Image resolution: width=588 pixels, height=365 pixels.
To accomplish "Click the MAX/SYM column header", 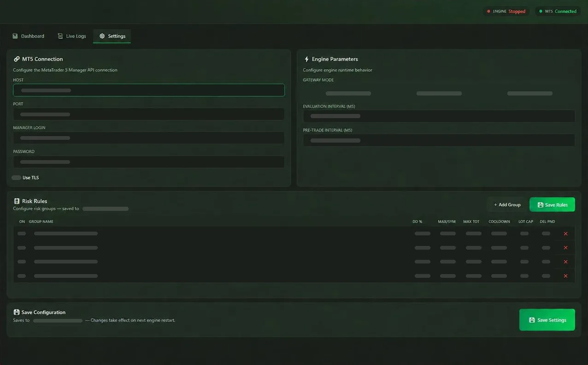I will click(447, 221).
